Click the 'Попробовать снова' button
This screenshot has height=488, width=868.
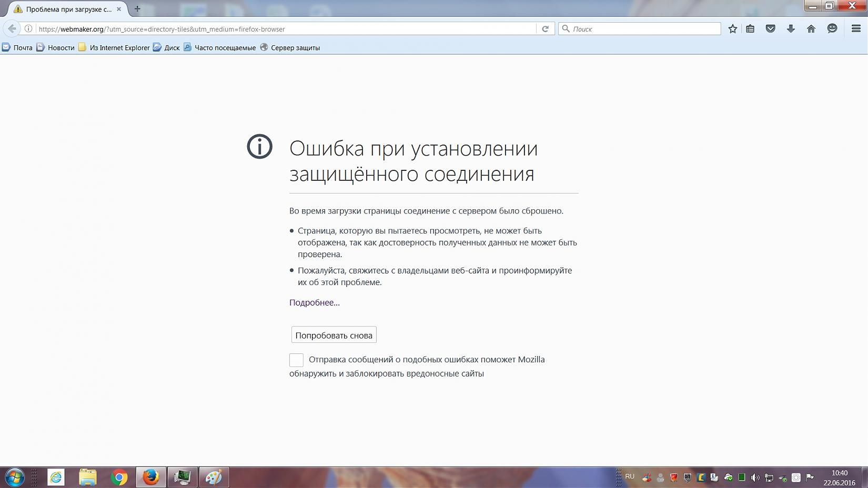point(334,335)
